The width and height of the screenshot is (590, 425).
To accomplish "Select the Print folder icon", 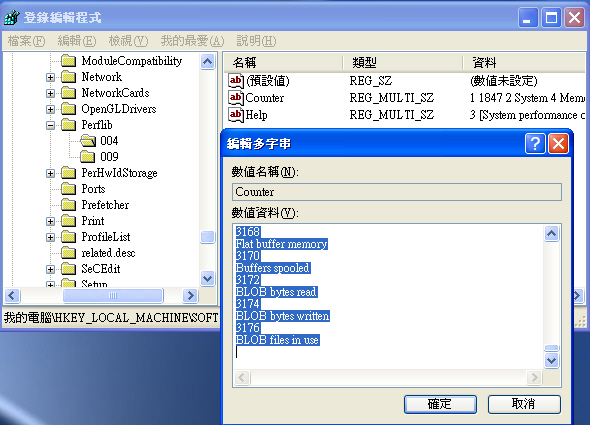I will (68, 221).
